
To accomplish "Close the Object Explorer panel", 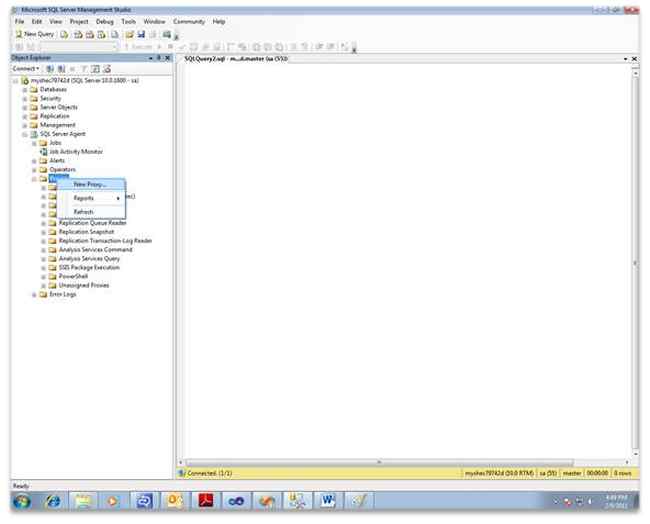I will [167, 58].
